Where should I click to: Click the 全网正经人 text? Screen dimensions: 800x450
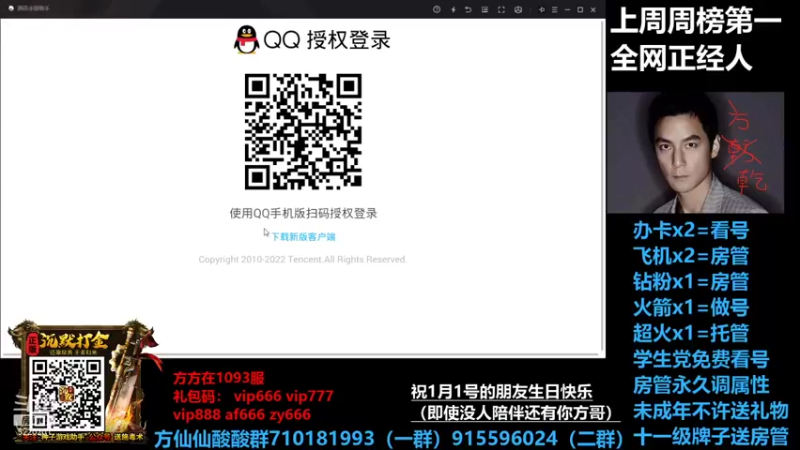click(681, 58)
